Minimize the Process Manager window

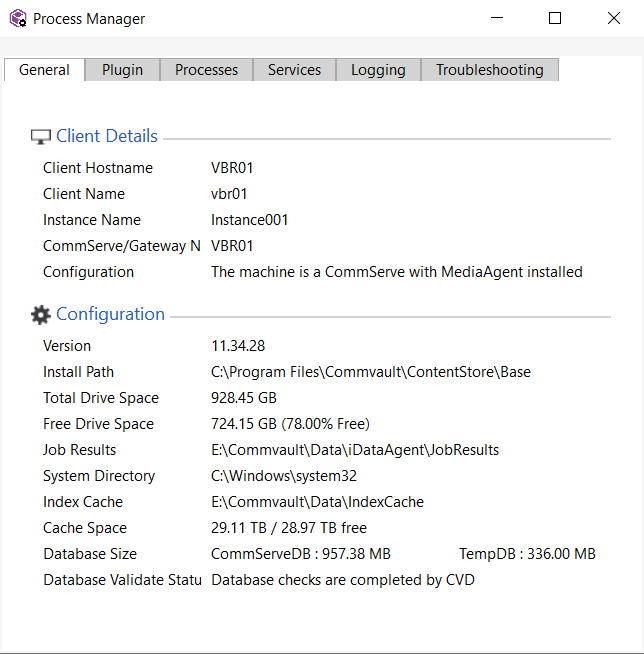coord(497,18)
